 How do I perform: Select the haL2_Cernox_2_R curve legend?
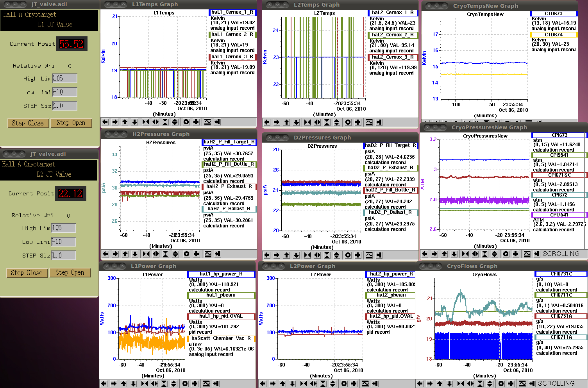click(x=393, y=35)
